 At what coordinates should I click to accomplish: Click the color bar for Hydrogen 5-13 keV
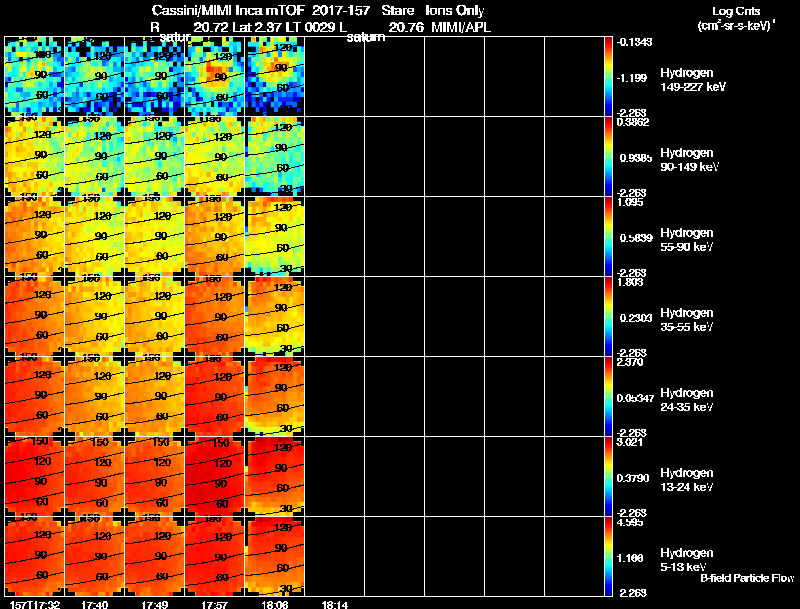608,556
